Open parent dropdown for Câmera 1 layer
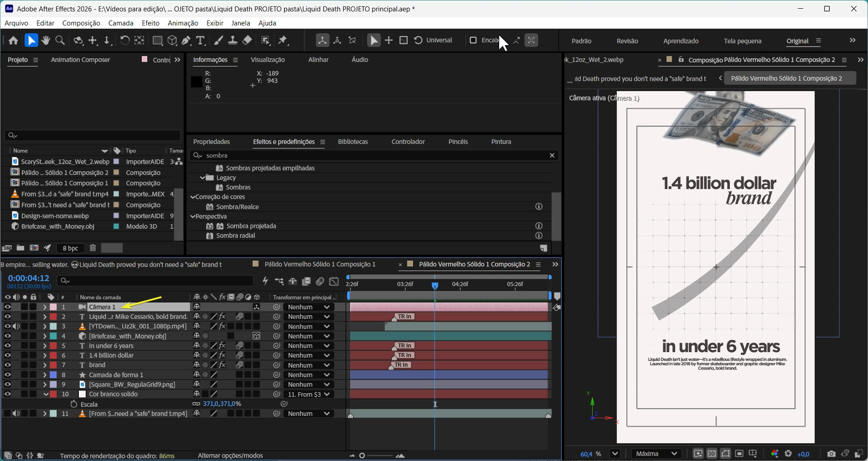The height and width of the screenshot is (461, 868). click(x=308, y=307)
